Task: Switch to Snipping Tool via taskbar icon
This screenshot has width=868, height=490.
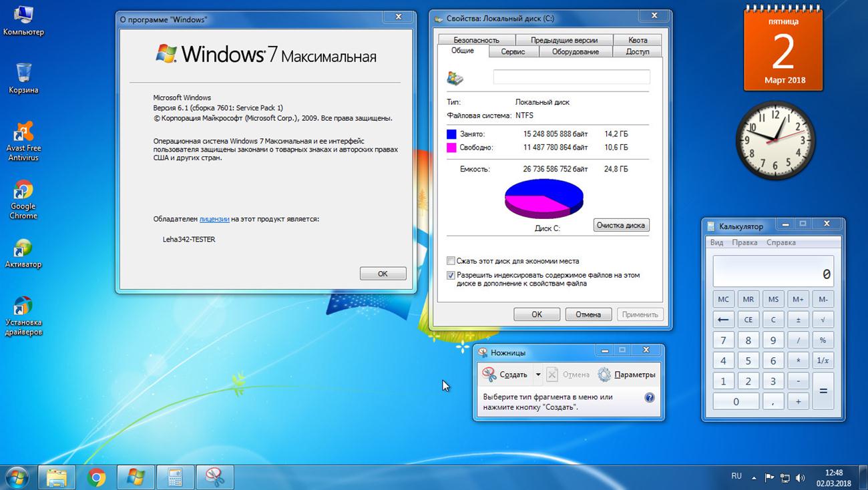Action: [x=215, y=477]
